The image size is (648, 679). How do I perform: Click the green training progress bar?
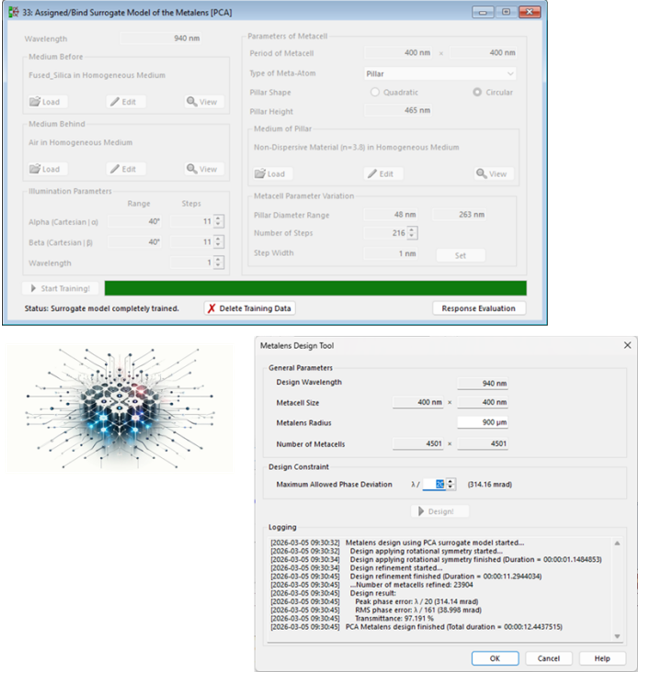315,288
